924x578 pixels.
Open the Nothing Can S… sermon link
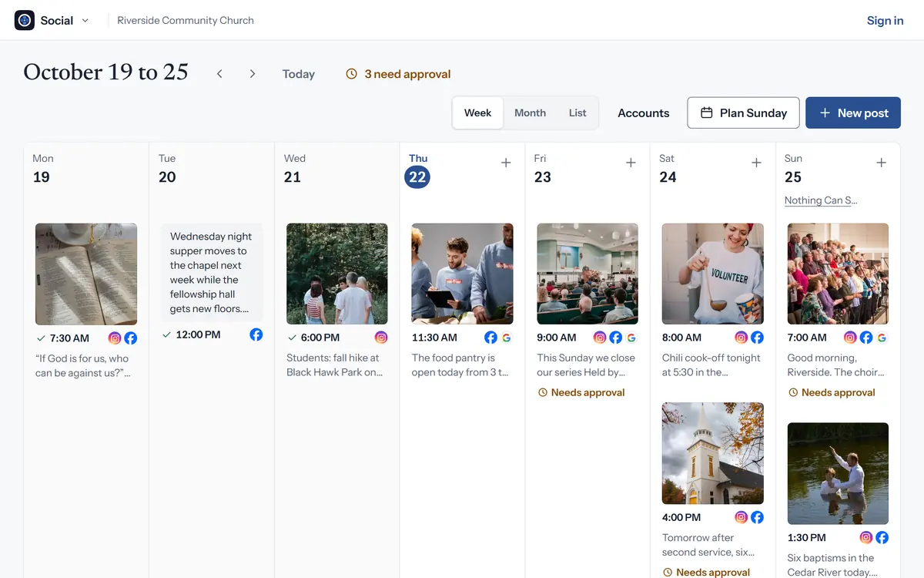pos(821,200)
